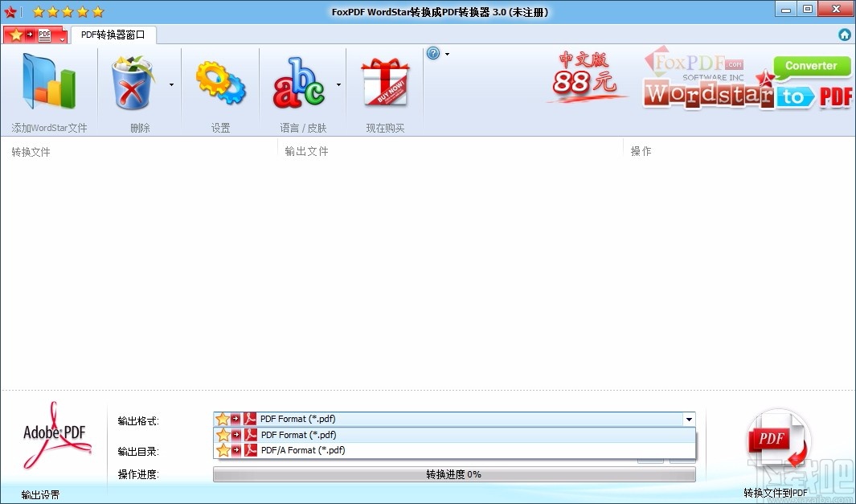Click the 添加WordStar文件 add files icon
Screen dimensions: 856x504
(48, 80)
